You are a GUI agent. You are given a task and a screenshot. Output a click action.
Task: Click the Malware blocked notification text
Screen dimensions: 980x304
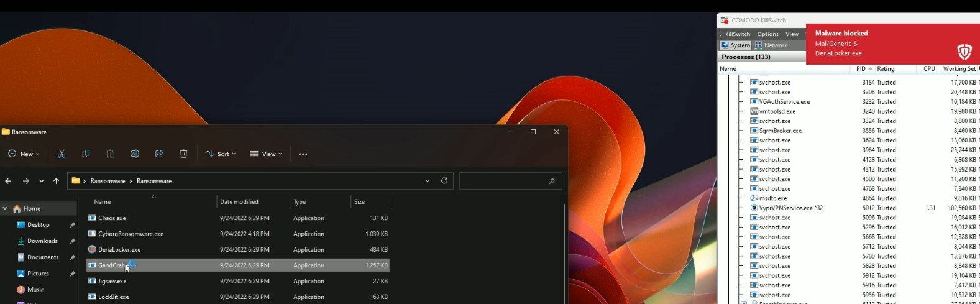coord(841,34)
